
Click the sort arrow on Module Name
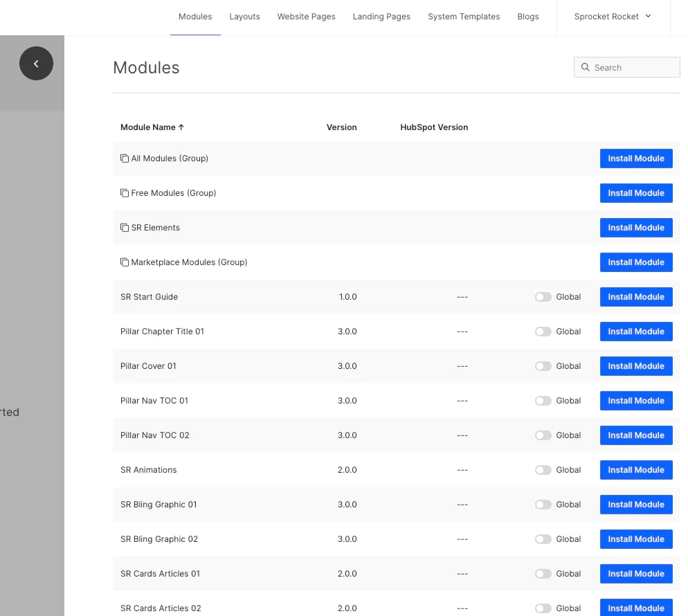click(x=181, y=127)
